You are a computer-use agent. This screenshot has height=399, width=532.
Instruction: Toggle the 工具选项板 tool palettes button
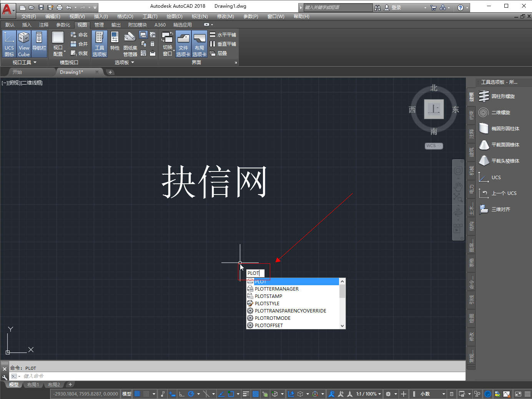(100, 44)
